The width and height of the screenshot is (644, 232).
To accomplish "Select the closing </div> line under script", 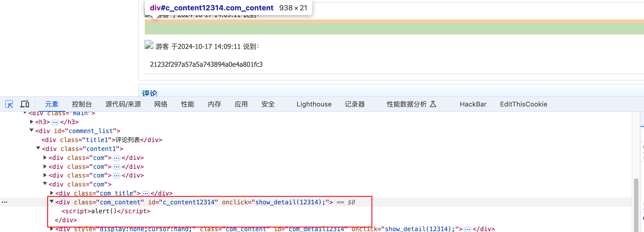I will (66, 220).
